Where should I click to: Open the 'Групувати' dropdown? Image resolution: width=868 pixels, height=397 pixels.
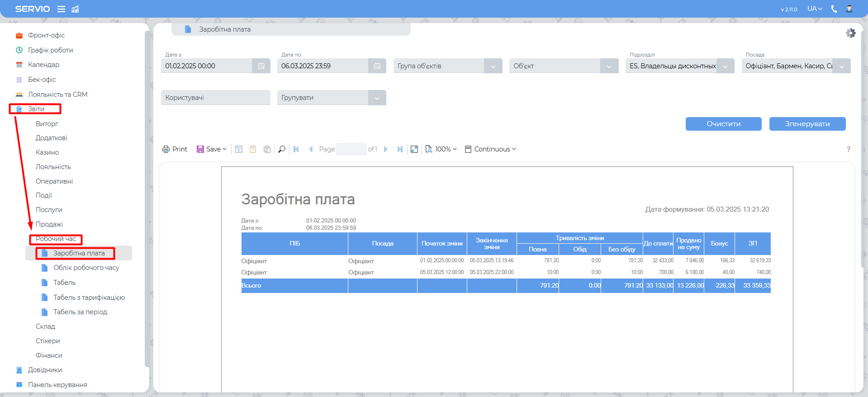click(377, 98)
